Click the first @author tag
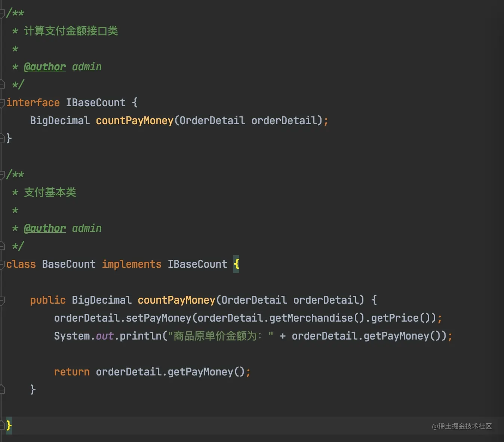This screenshot has width=504, height=442. coord(44,67)
